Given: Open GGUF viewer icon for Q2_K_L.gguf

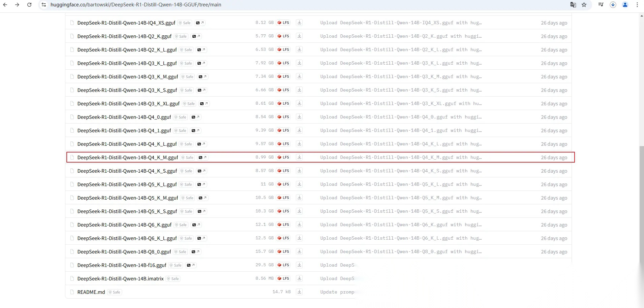Looking at the screenshot, I should (x=201, y=50).
